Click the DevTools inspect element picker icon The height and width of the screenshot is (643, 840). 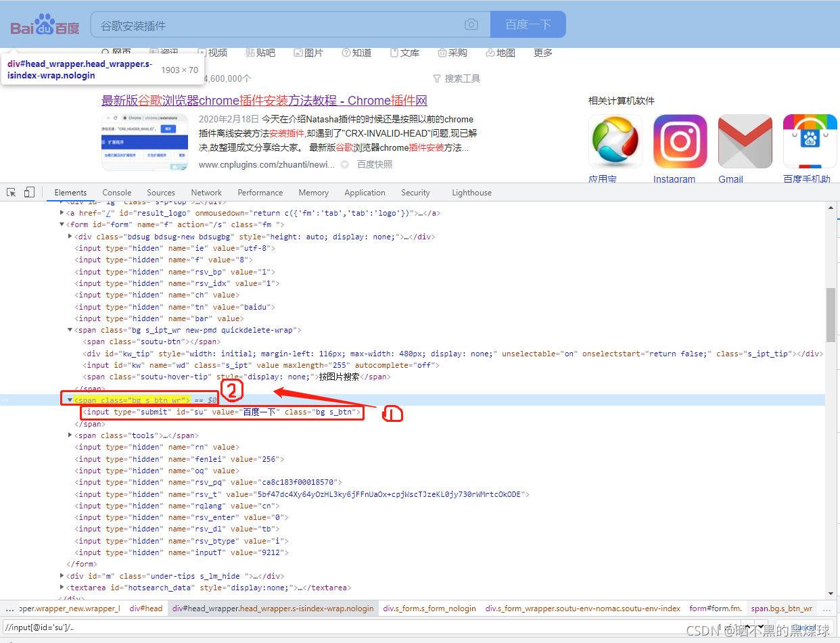click(x=11, y=193)
